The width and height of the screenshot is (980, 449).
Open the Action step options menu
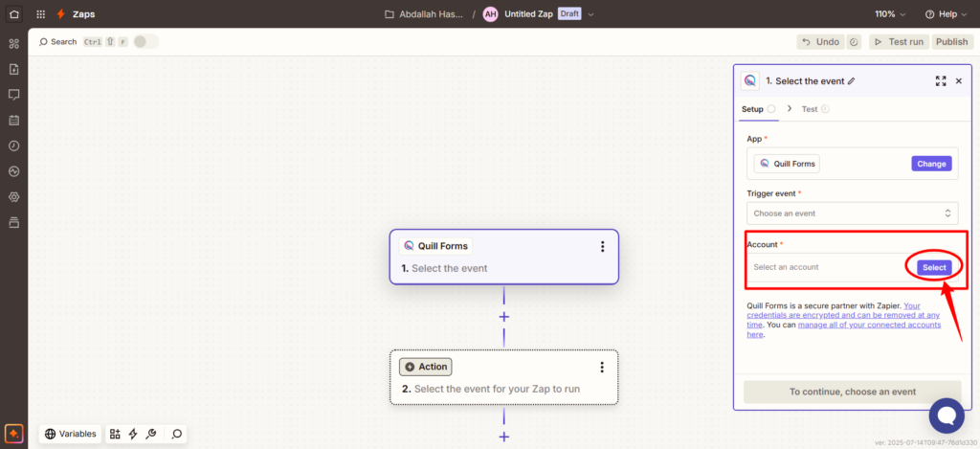click(602, 367)
